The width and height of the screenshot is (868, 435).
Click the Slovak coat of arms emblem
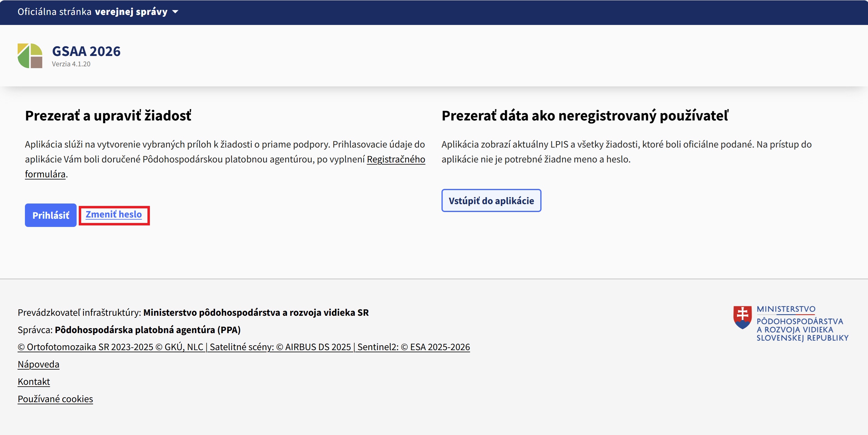pyautogui.click(x=742, y=317)
